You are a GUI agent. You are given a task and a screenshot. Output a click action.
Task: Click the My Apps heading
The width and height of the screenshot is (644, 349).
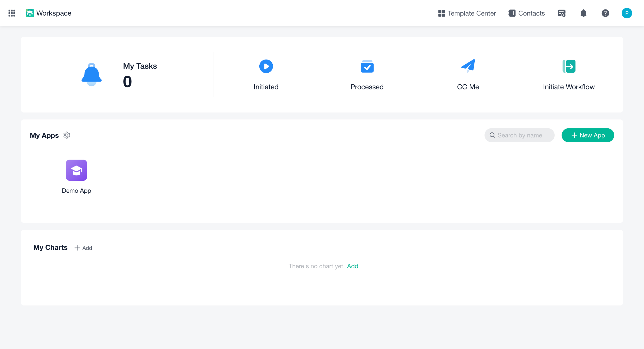[x=44, y=135]
